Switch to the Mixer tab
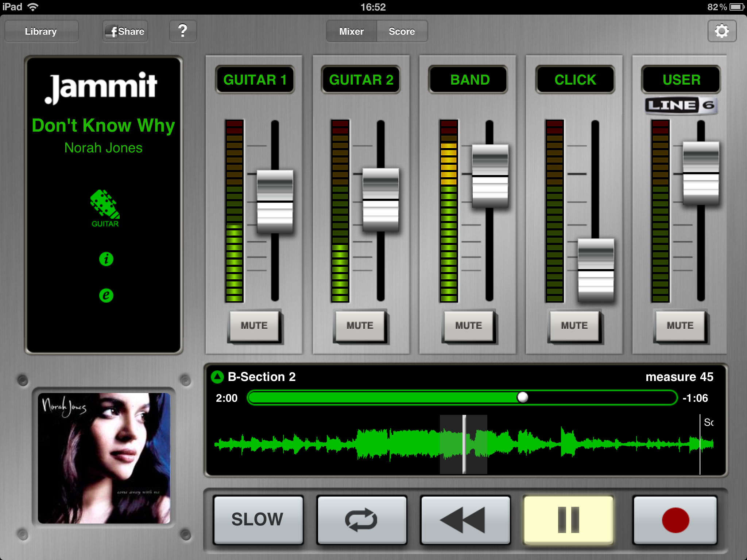 coord(352,31)
